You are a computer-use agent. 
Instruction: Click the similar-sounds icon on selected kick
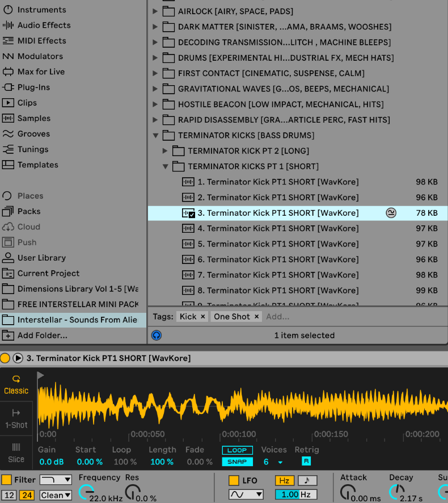(391, 213)
